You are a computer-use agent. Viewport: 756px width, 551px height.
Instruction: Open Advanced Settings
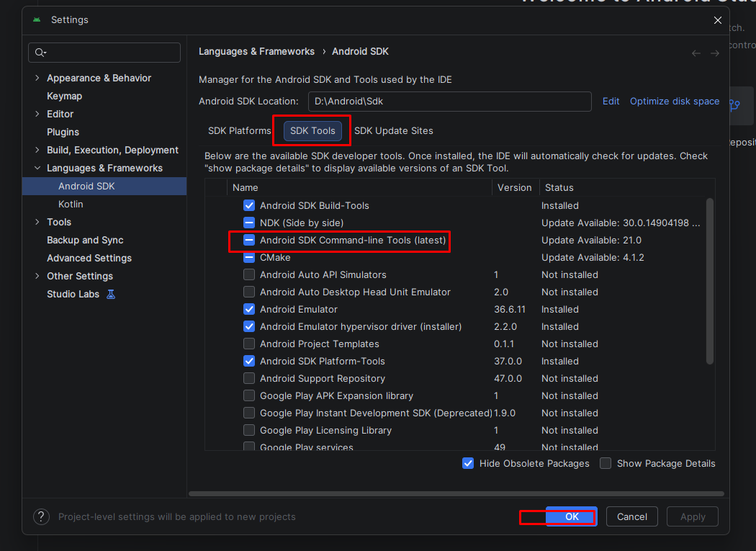[x=89, y=258]
